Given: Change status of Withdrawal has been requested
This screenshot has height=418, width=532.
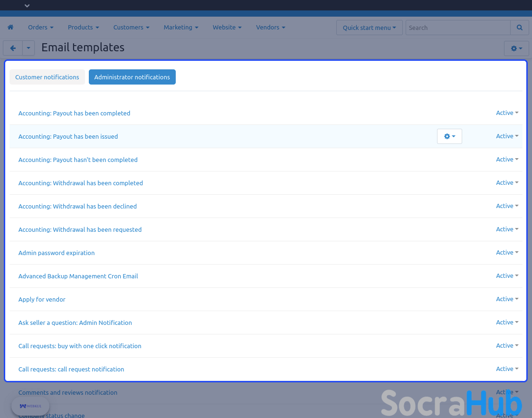Looking at the screenshot, I should [507, 229].
